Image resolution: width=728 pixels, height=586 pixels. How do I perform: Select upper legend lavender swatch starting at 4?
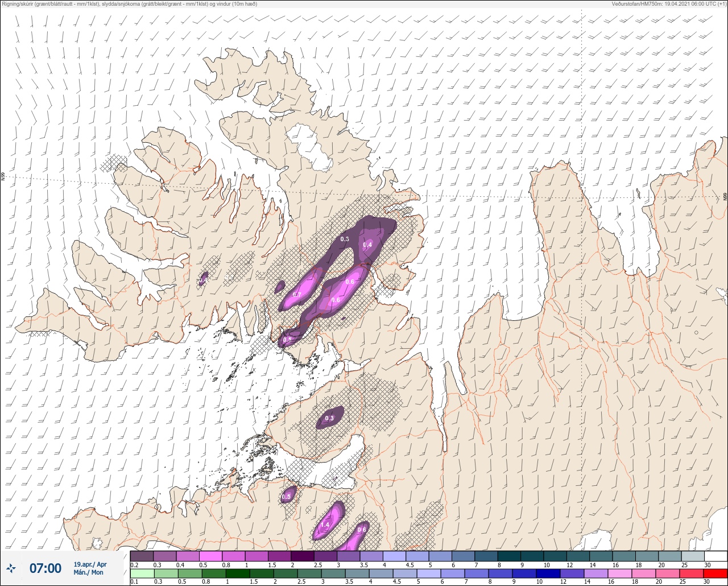394,556
